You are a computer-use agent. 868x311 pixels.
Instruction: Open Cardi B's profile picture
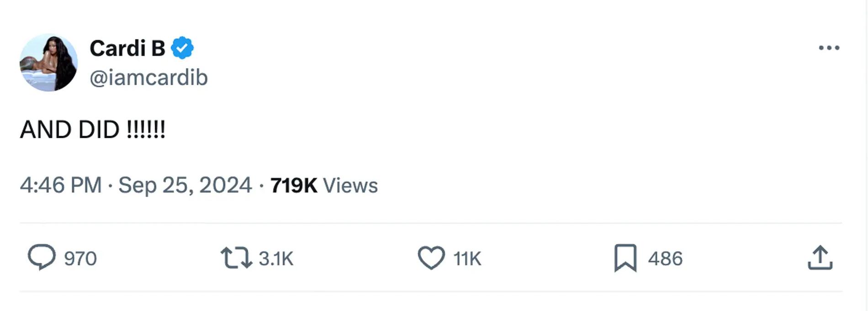click(x=48, y=63)
